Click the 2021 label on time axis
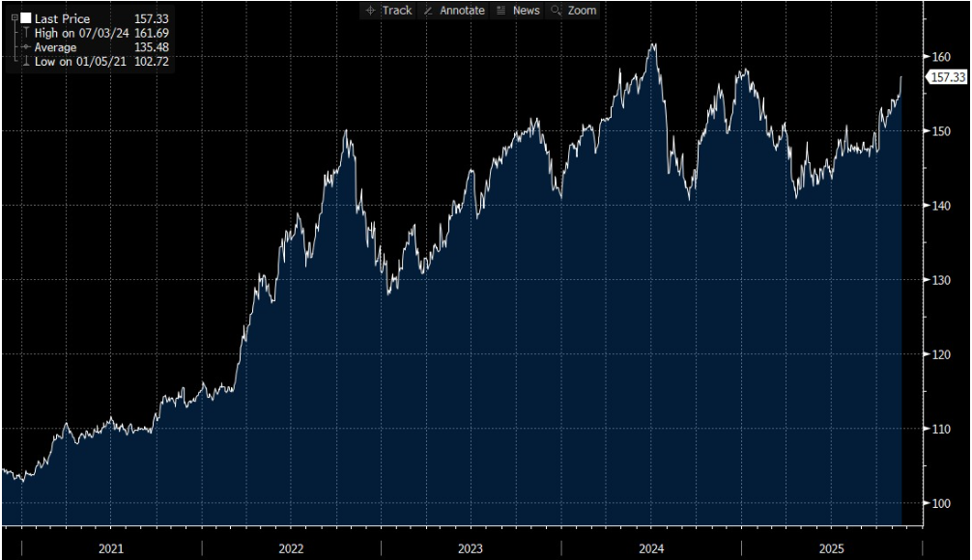Screen dimensions: 972x560 (x=111, y=548)
